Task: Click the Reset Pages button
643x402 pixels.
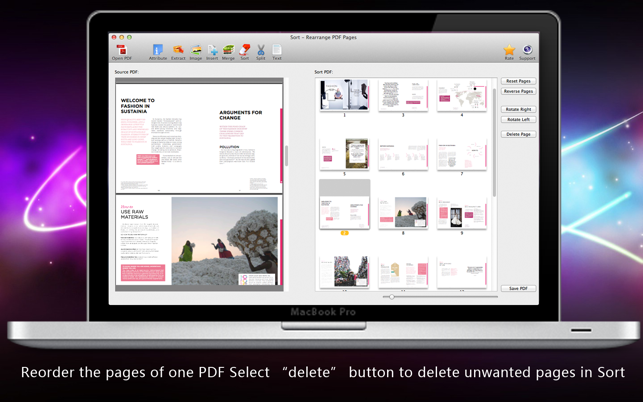Action: point(518,81)
